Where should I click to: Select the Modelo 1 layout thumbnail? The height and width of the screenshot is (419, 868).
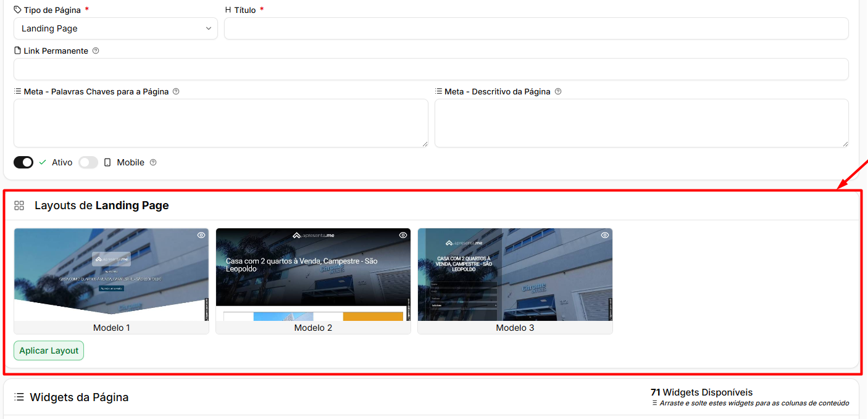[x=111, y=275]
